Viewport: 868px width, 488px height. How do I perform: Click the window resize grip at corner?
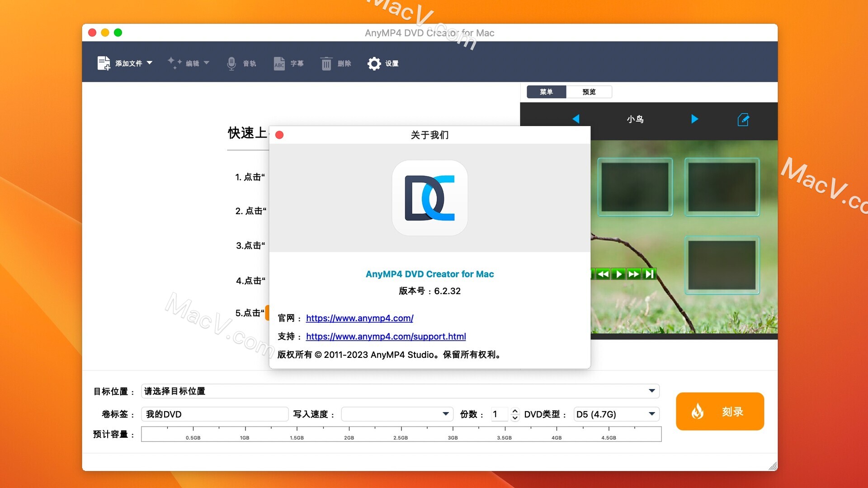pyautogui.click(x=773, y=466)
